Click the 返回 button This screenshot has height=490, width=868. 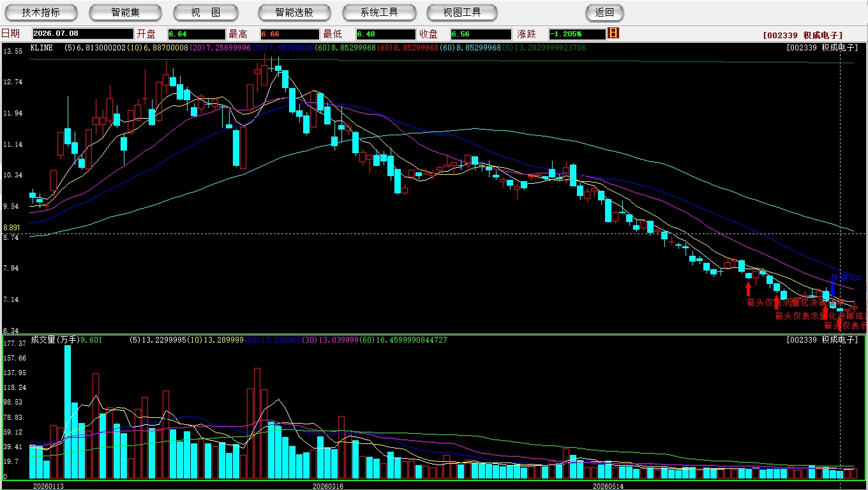tap(604, 12)
